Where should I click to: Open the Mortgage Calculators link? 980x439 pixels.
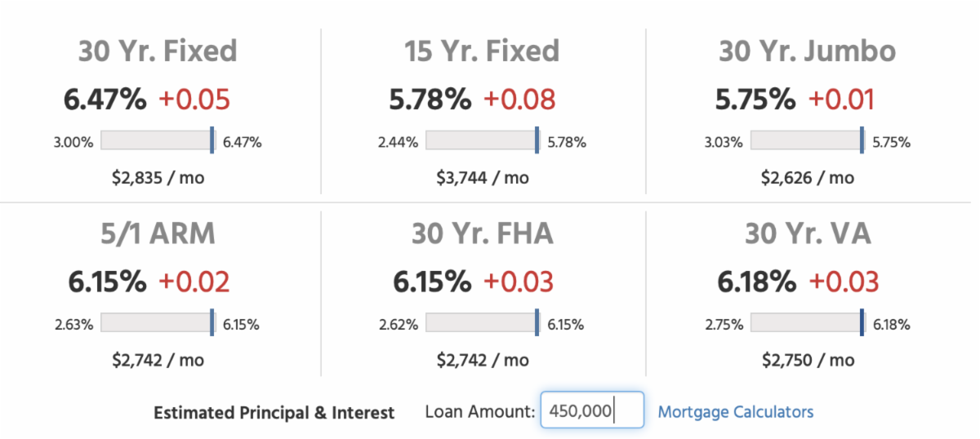(735, 412)
